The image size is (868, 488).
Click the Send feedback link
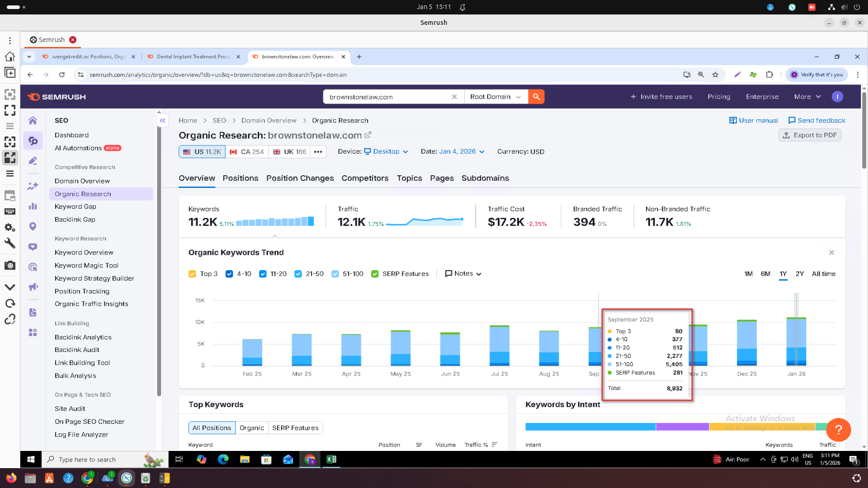click(817, 121)
